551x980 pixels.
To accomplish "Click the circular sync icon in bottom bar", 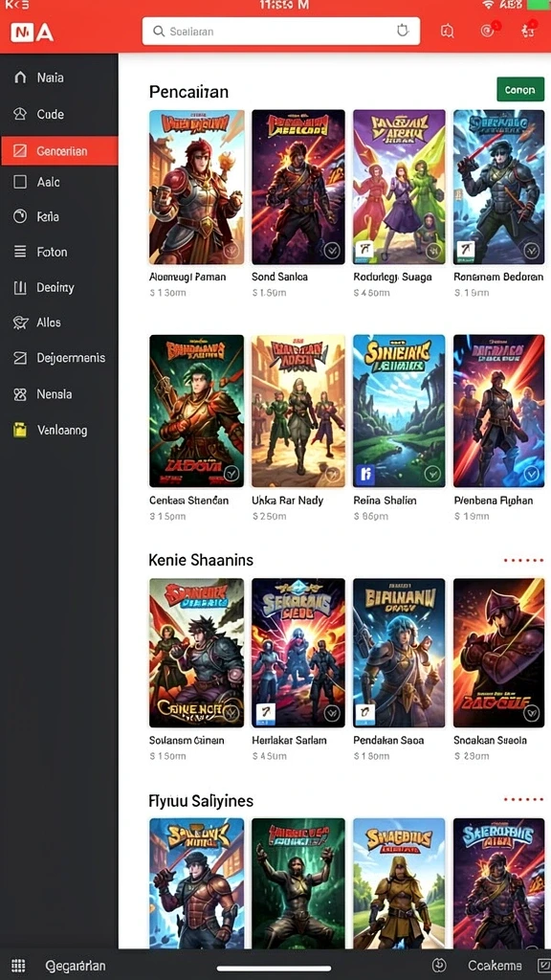I will 439,966.
